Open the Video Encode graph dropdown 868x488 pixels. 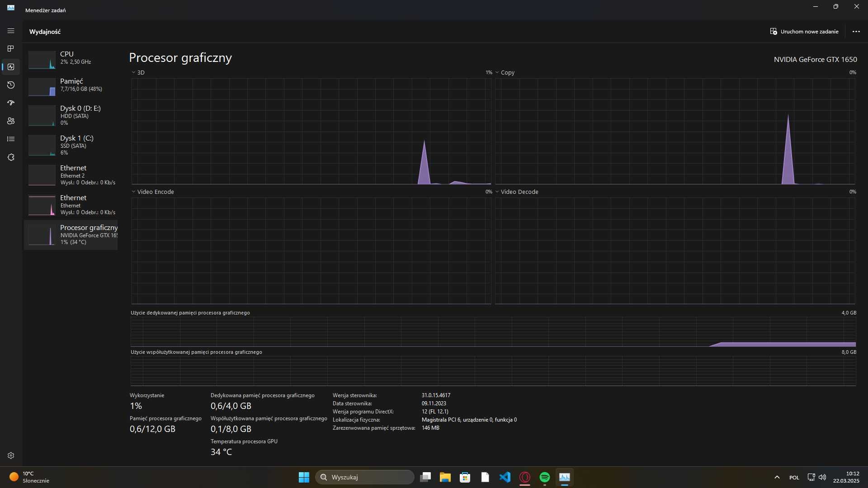coord(133,192)
